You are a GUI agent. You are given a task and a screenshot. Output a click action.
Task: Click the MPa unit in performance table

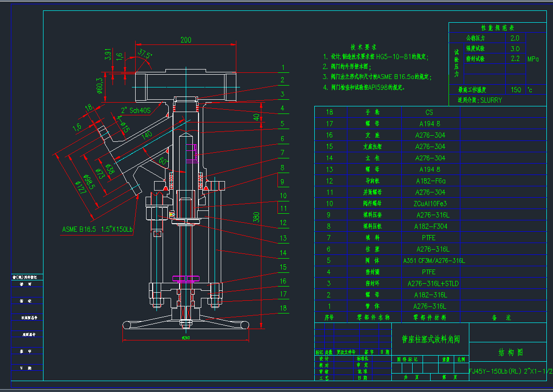click(533, 59)
